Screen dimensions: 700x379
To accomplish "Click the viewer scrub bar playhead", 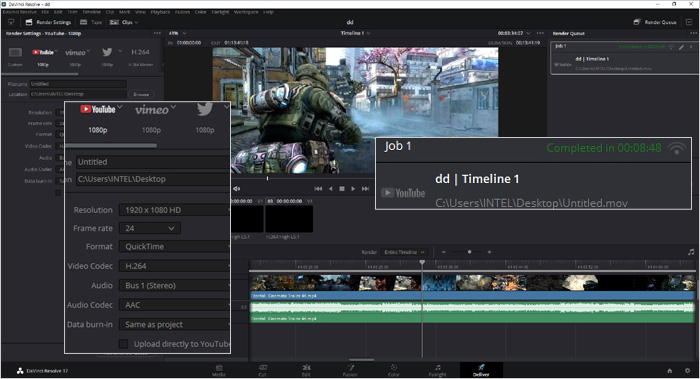I will click(x=267, y=178).
